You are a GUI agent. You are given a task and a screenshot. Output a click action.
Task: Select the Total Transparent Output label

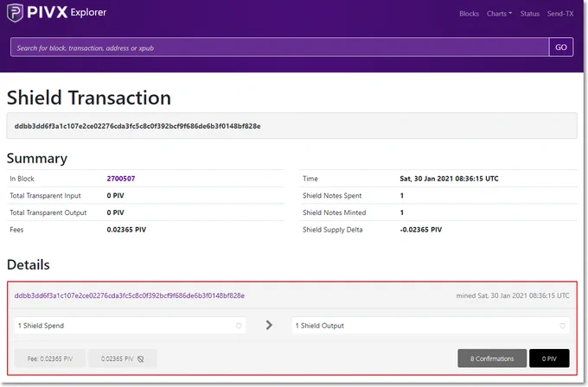tap(48, 213)
